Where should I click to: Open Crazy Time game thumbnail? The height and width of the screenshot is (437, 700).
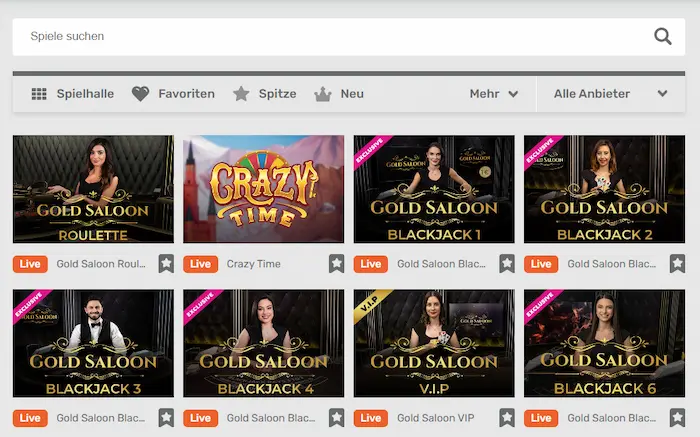263,189
